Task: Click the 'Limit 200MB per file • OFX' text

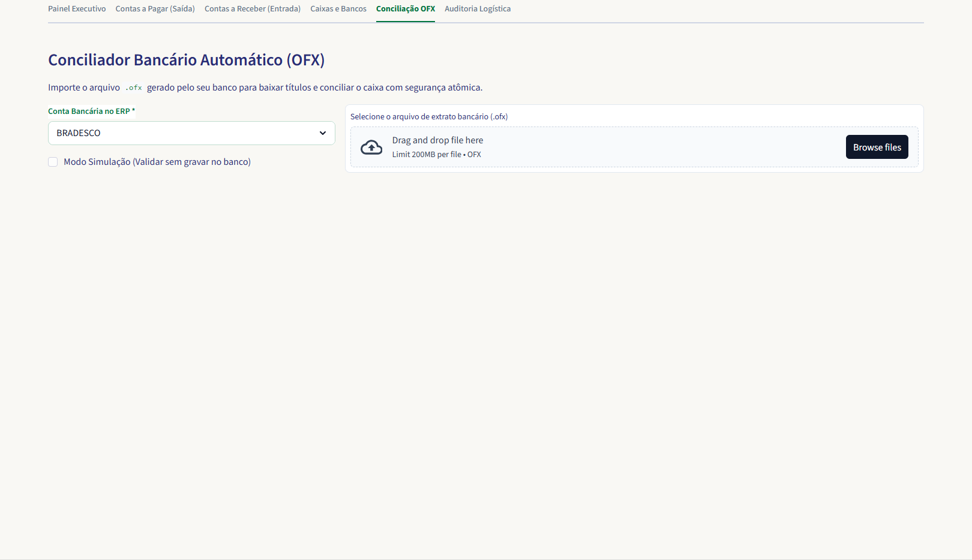Action: pos(437,155)
